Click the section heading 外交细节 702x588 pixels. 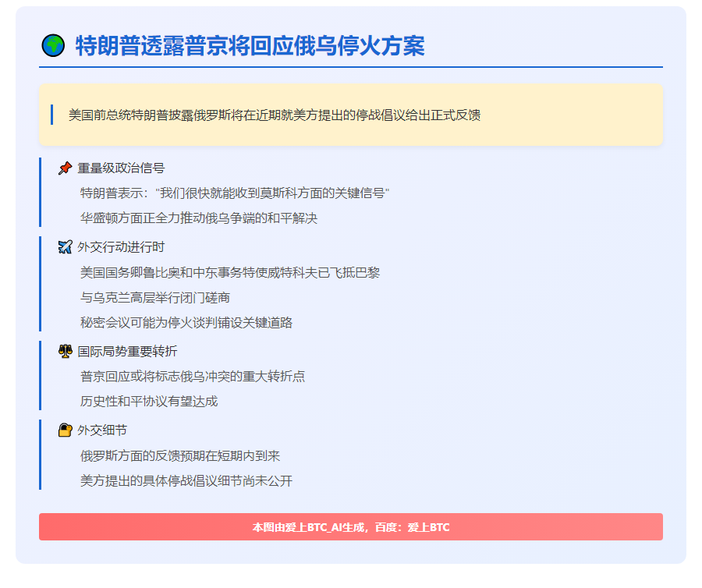click(102, 430)
